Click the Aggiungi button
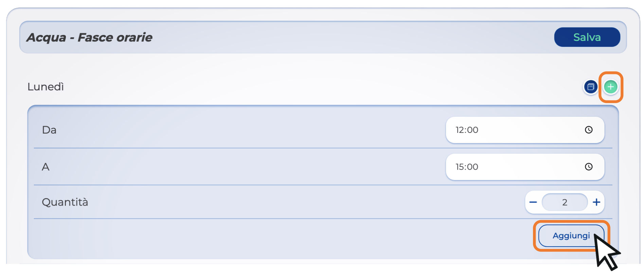Screen dimensions: 644x274 coord(571,236)
